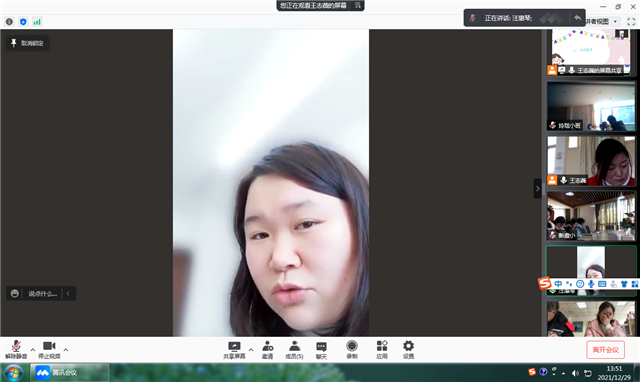Activate Sogou voice input microphone
Screen dimensions: 640x382
pyautogui.click(x=591, y=284)
